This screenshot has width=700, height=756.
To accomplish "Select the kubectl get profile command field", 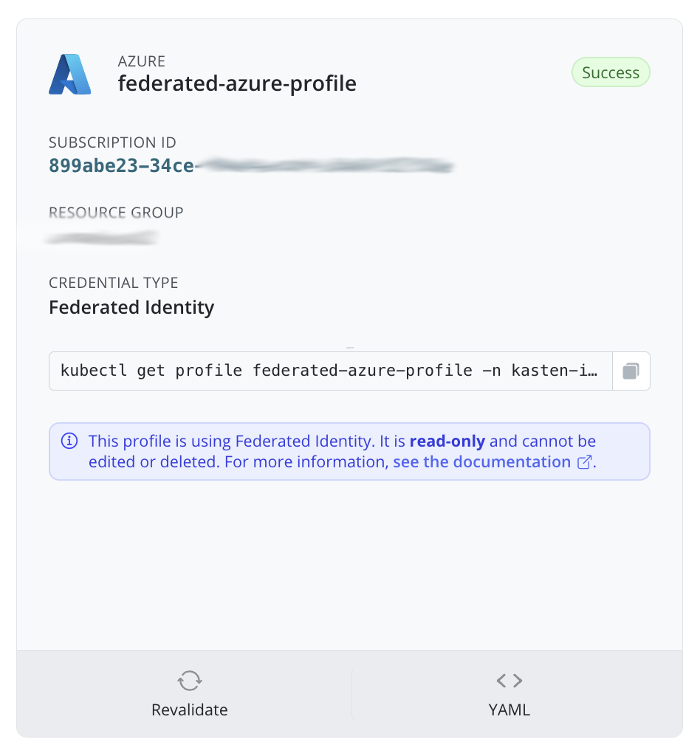I will click(x=331, y=371).
